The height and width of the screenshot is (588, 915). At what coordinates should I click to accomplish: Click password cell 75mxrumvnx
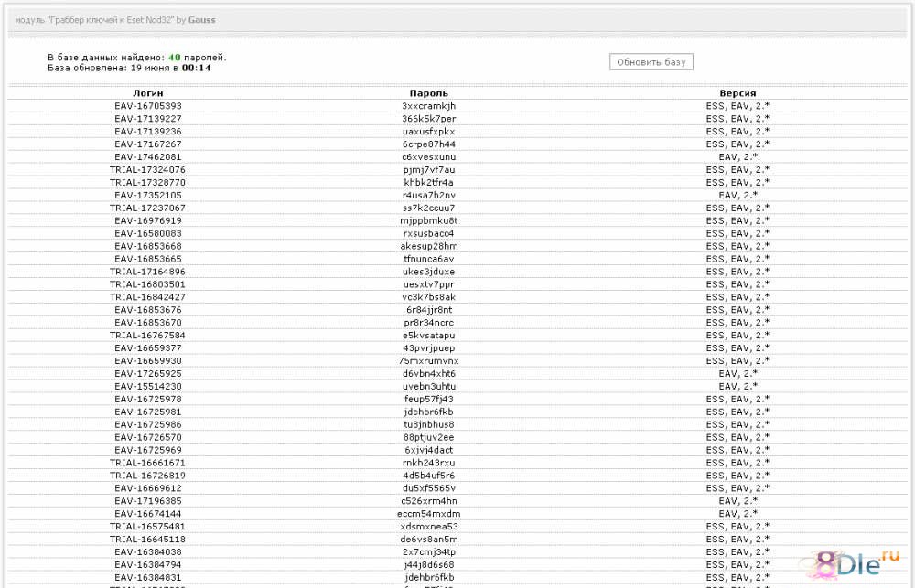pyautogui.click(x=429, y=361)
